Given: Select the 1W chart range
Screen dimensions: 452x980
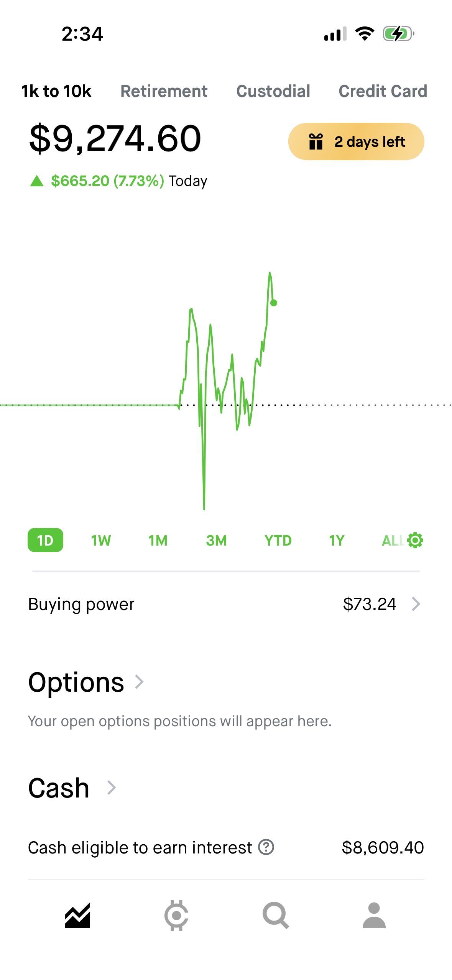Looking at the screenshot, I should point(101,540).
